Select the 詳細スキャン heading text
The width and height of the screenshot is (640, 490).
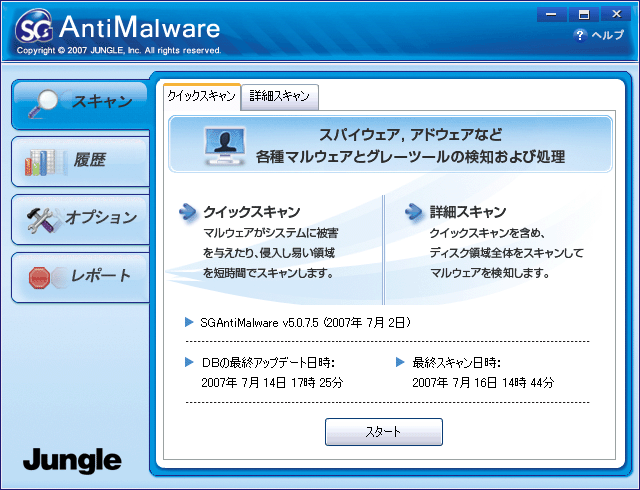pyautogui.click(x=468, y=212)
